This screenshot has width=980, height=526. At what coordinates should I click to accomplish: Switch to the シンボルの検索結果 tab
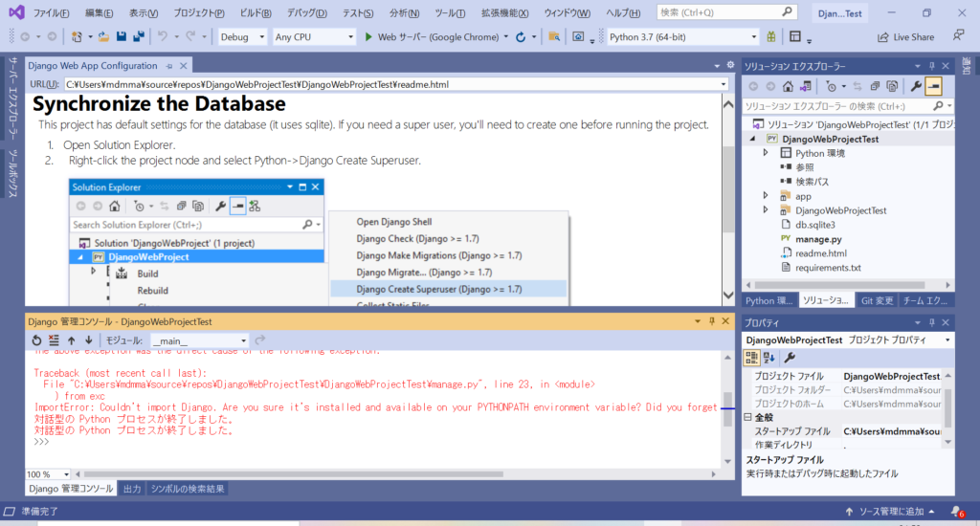187,489
